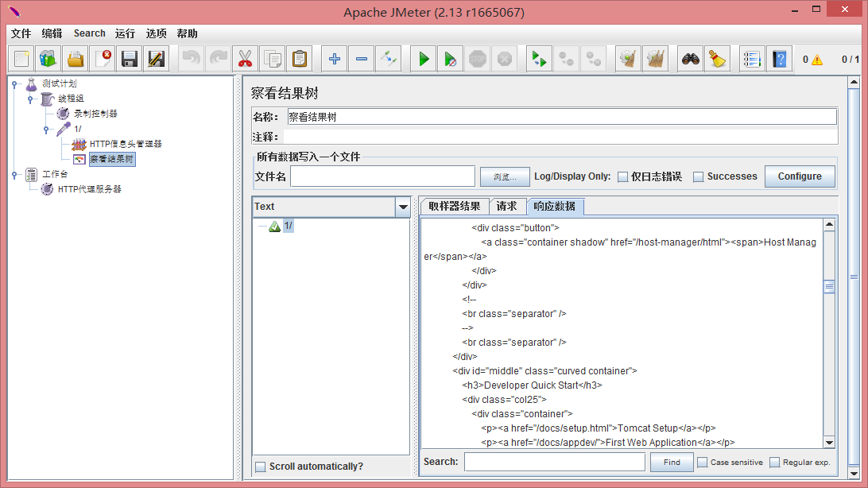Select 察看结果树 tree node
The image size is (868, 488).
click(112, 159)
